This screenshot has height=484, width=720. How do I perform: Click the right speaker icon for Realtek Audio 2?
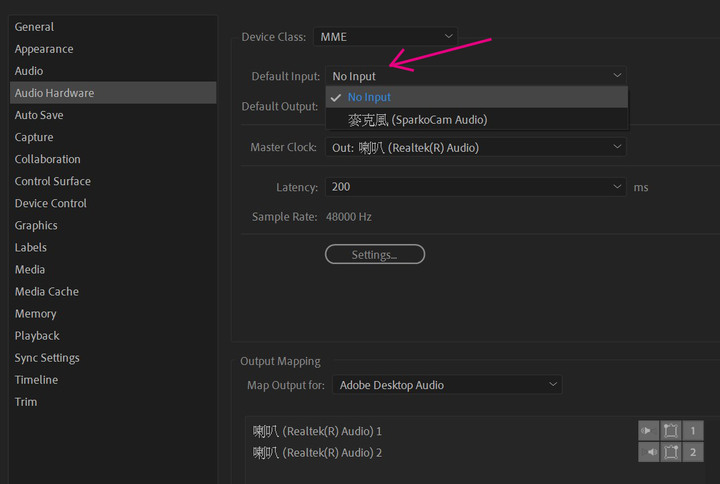(x=648, y=452)
